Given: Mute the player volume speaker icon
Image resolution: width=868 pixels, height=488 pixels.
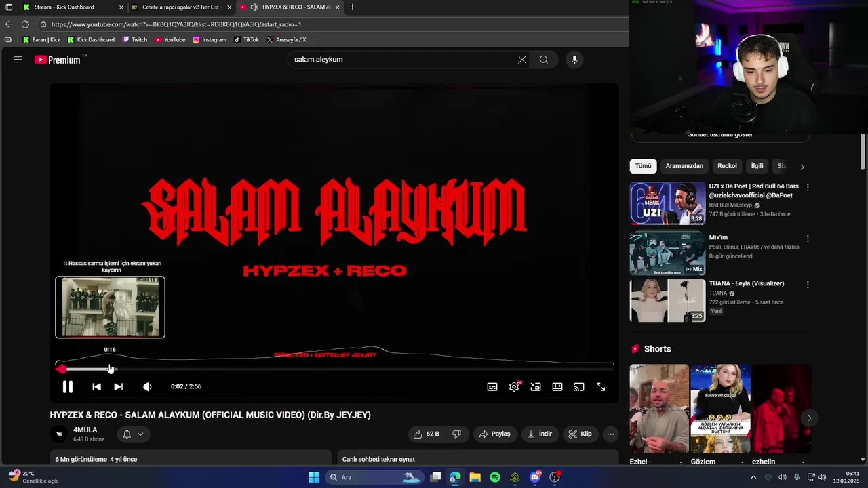Looking at the screenshot, I should [147, 387].
